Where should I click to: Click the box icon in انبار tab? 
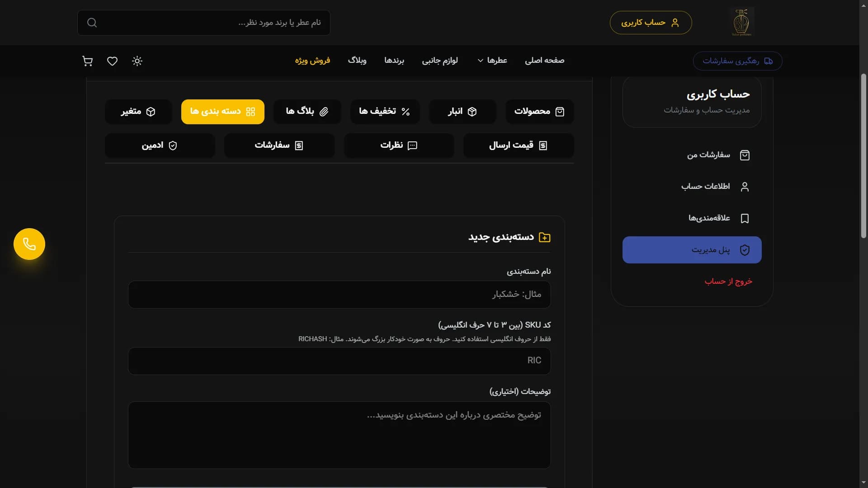pyautogui.click(x=472, y=112)
